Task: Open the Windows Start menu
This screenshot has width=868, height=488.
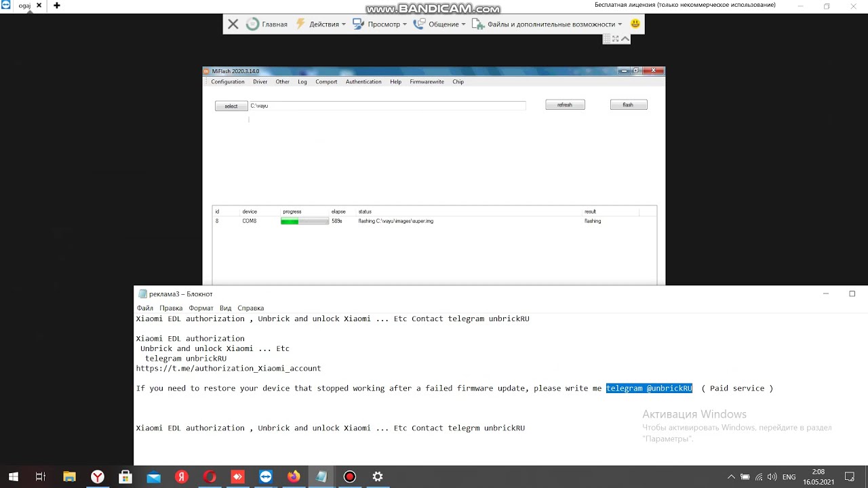Action: tap(14, 477)
